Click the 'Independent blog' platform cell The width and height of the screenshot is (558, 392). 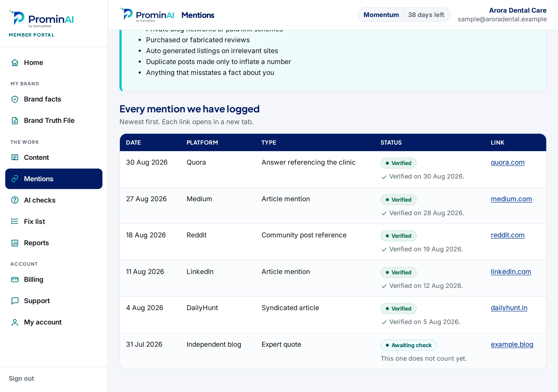click(x=214, y=344)
